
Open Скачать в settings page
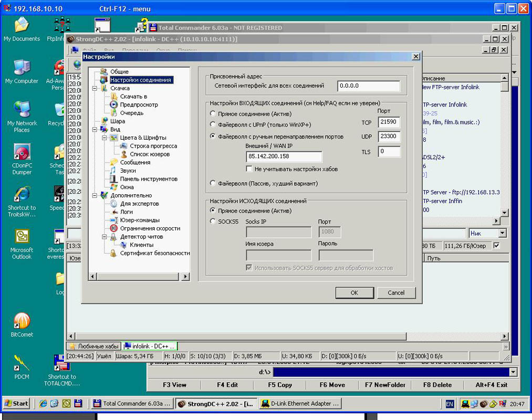coord(133,97)
